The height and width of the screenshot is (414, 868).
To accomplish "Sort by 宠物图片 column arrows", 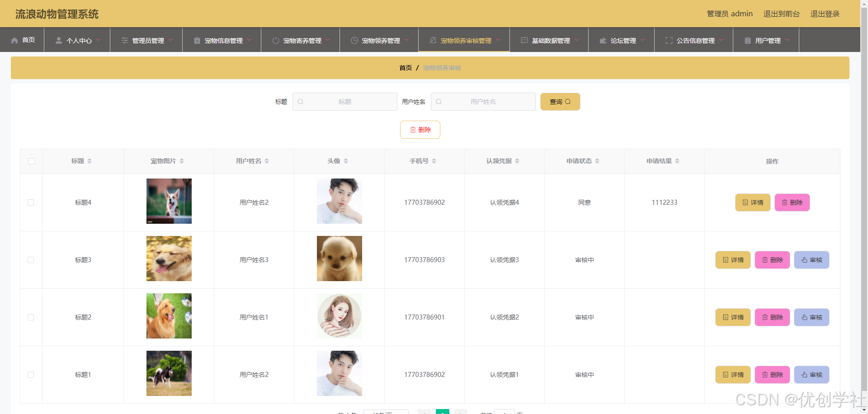I will (x=182, y=161).
